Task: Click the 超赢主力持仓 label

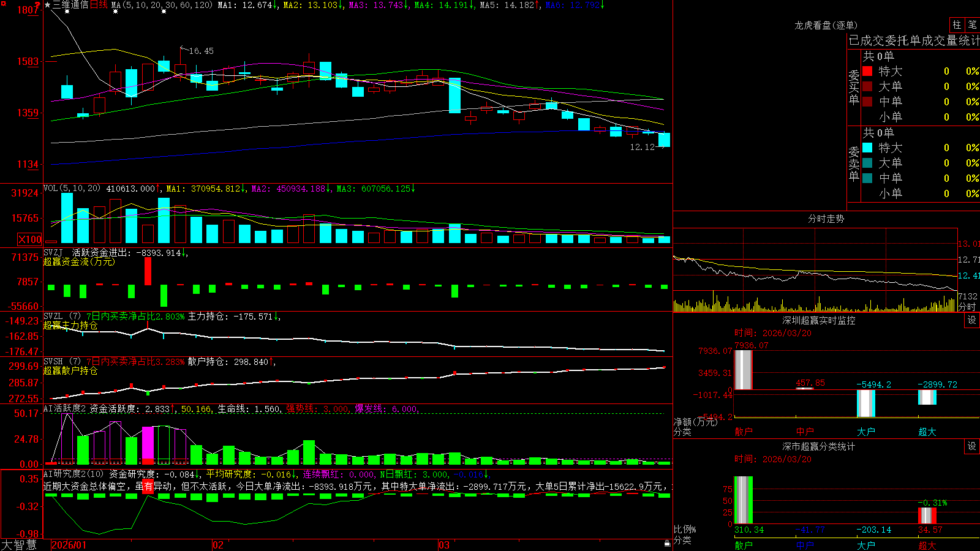Action: pos(70,325)
